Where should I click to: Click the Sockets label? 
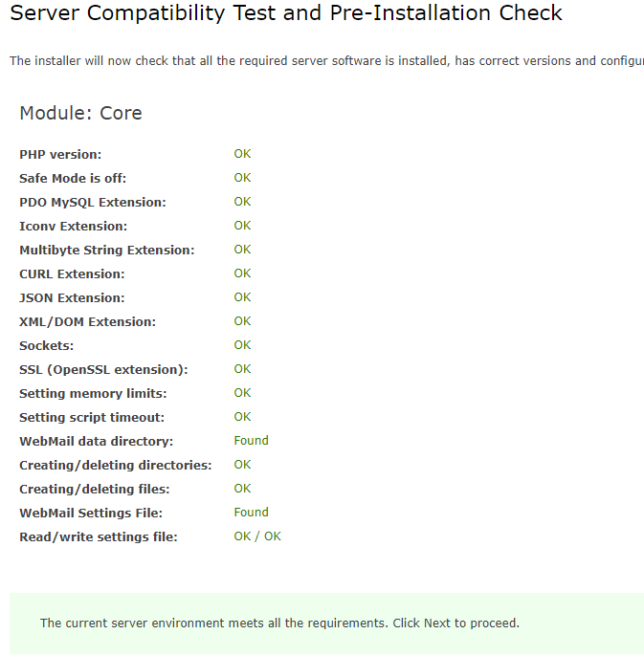point(46,345)
